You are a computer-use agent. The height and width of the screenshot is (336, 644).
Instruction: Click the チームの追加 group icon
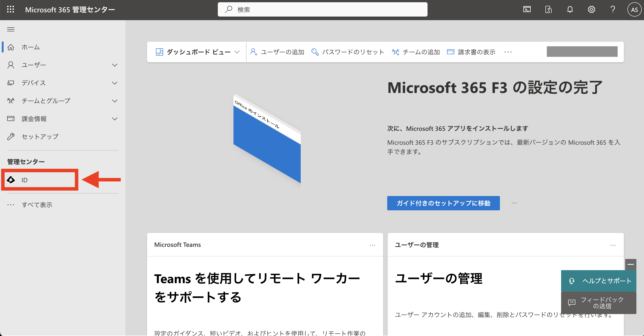click(395, 52)
